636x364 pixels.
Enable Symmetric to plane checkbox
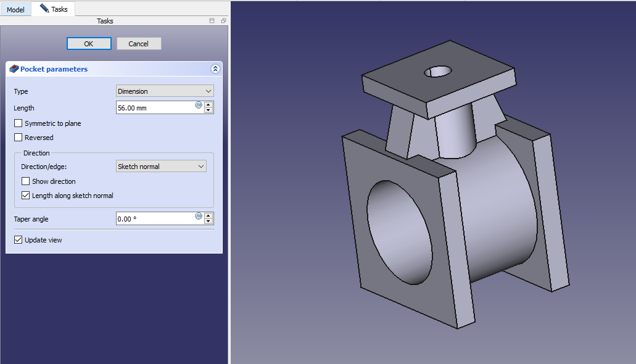point(19,123)
